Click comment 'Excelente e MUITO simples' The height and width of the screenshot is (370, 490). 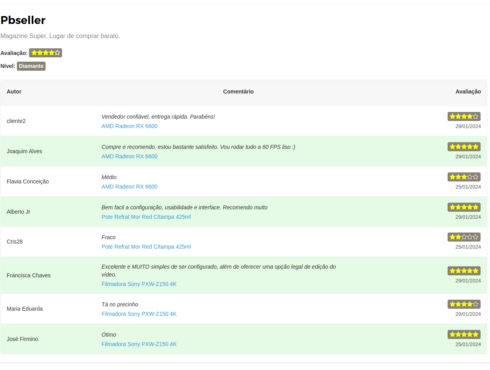[219, 271]
